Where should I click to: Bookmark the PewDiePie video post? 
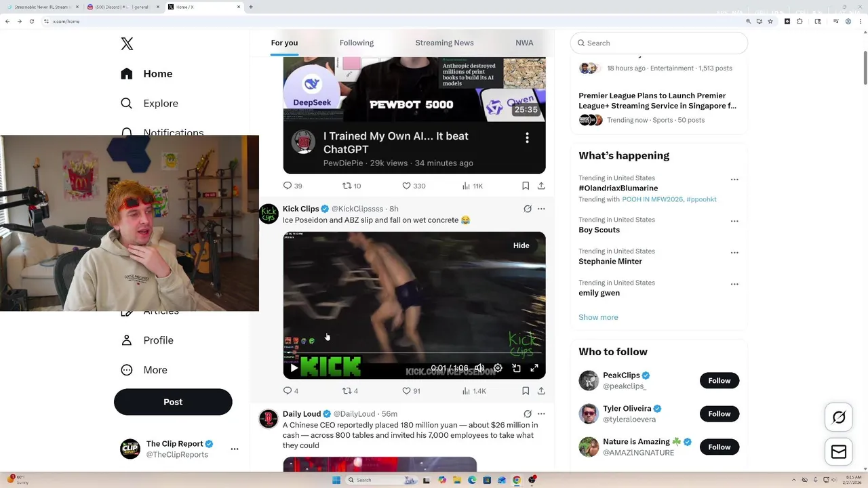[526, 186]
